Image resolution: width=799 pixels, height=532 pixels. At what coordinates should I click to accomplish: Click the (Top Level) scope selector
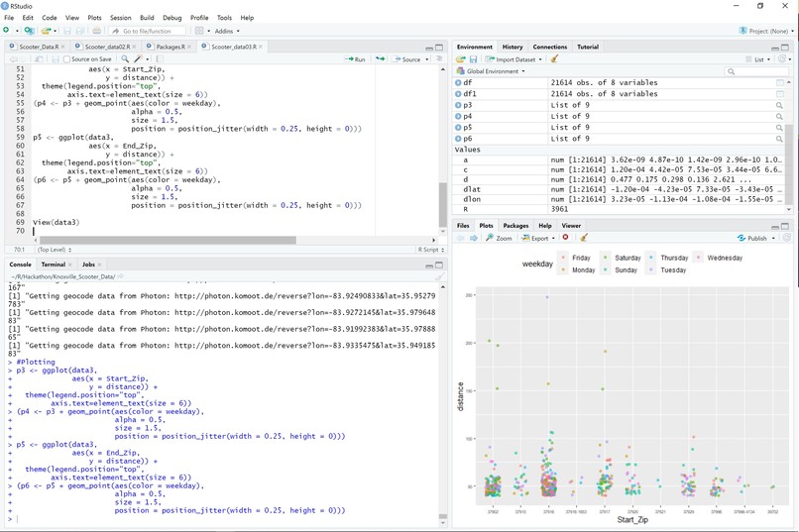pos(54,250)
